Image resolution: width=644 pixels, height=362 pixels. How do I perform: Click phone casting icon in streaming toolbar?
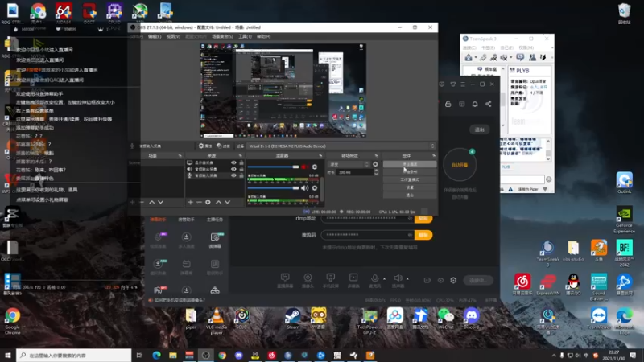[331, 278]
